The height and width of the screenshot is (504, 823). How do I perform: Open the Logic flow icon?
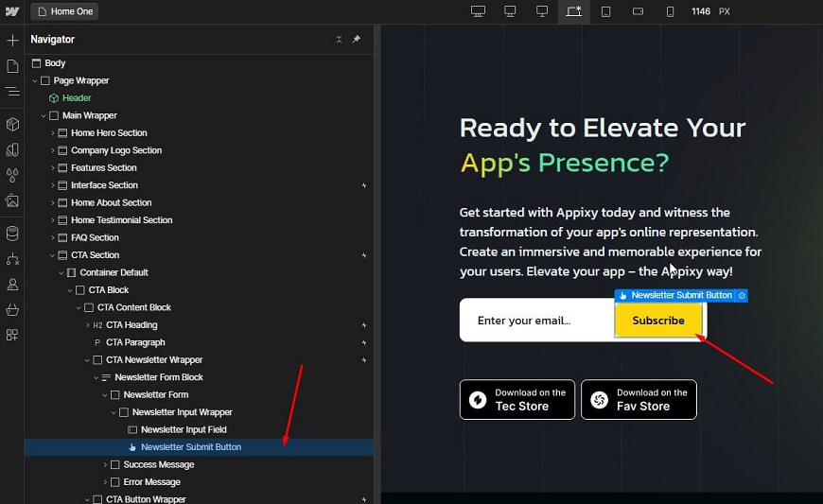12,259
